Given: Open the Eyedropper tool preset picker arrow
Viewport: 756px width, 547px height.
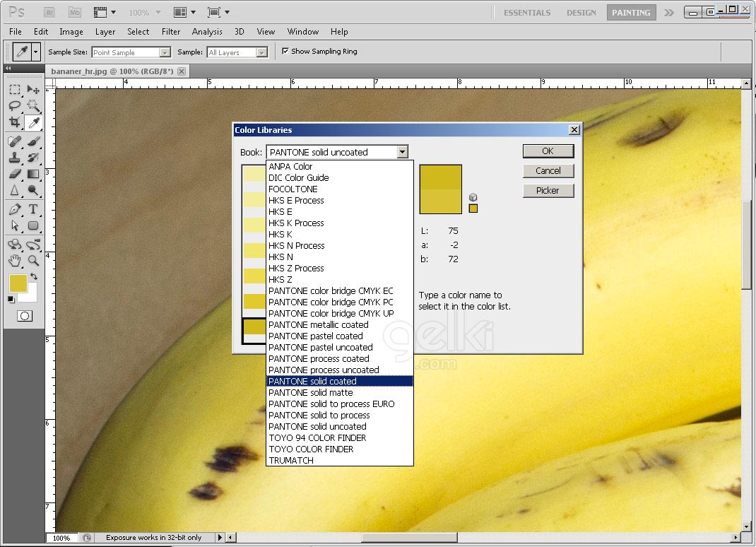Looking at the screenshot, I should 35,52.
